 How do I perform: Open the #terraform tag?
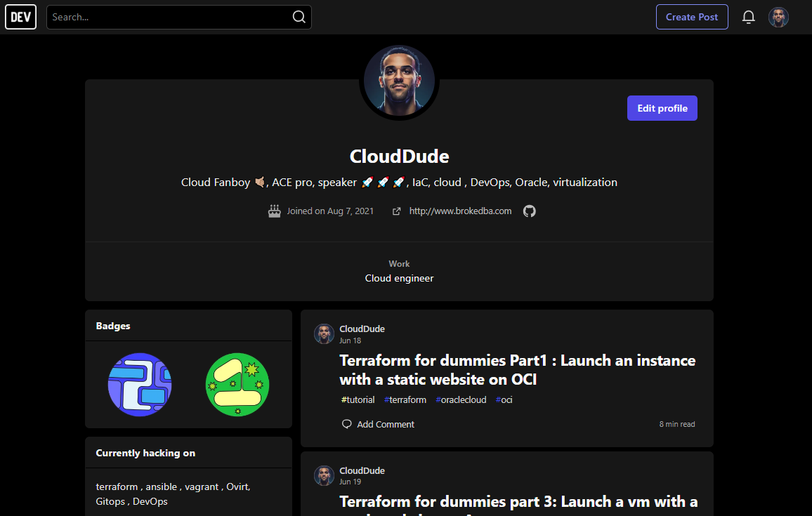click(405, 400)
